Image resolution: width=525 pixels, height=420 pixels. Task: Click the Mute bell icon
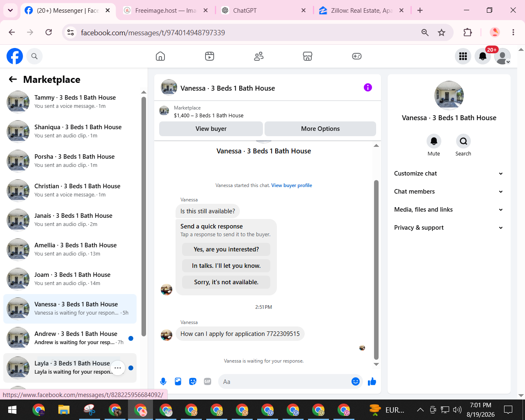pos(434,141)
